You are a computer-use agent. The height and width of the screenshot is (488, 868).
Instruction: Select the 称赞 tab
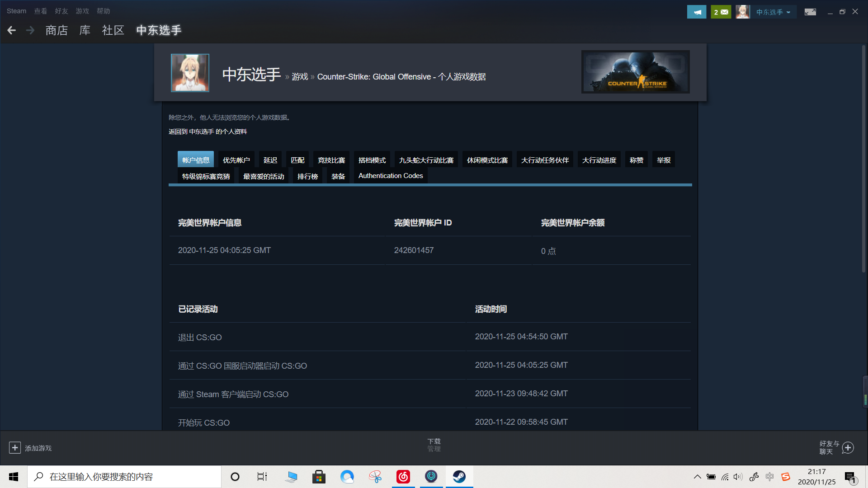pyautogui.click(x=636, y=160)
